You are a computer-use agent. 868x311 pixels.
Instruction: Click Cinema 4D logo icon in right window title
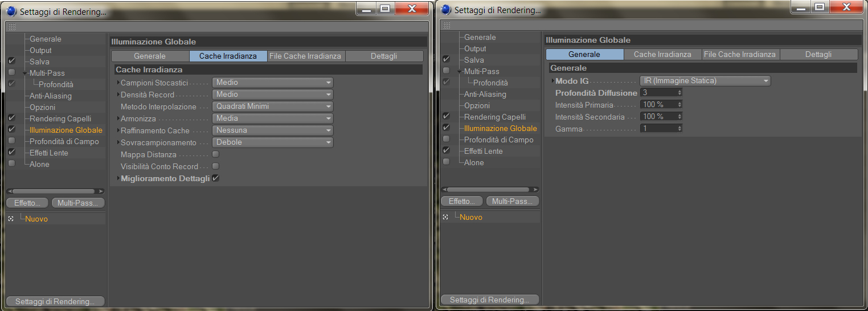446,10
